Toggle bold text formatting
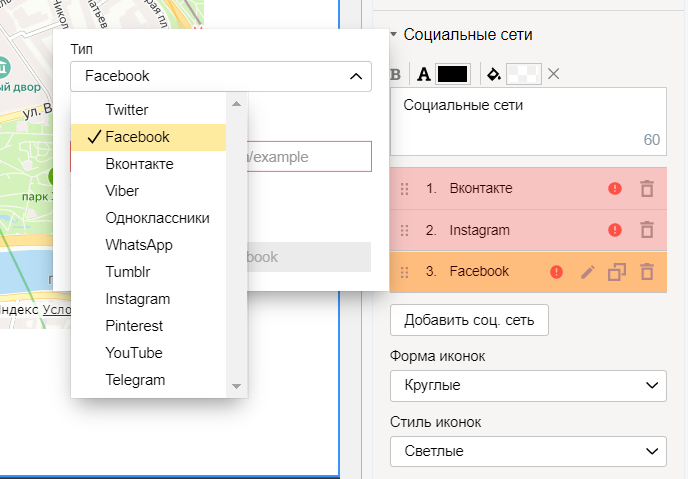Viewport: 688px width, 479px height. (395, 74)
